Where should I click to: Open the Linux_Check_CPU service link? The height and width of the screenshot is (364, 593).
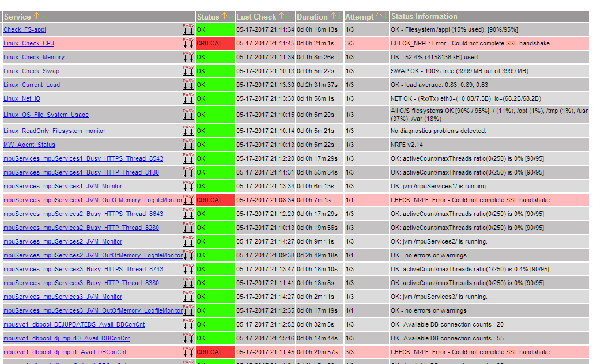[29, 43]
